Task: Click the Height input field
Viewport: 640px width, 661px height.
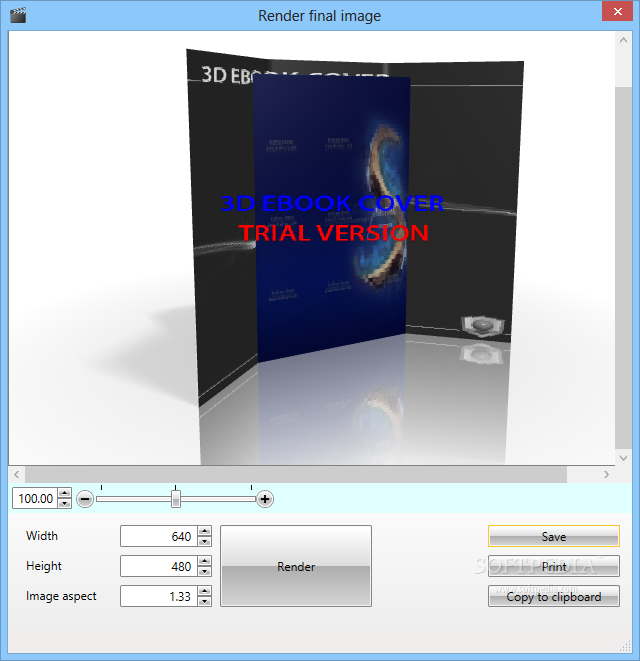Action: (159, 566)
